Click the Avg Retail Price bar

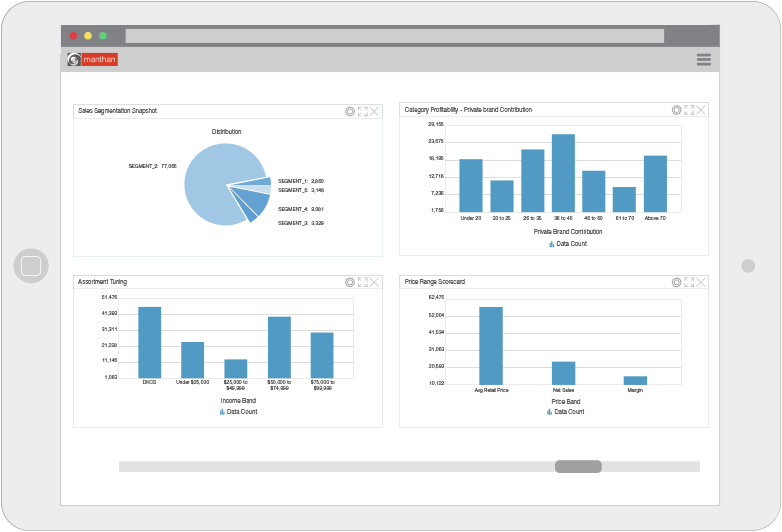click(x=491, y=345)
